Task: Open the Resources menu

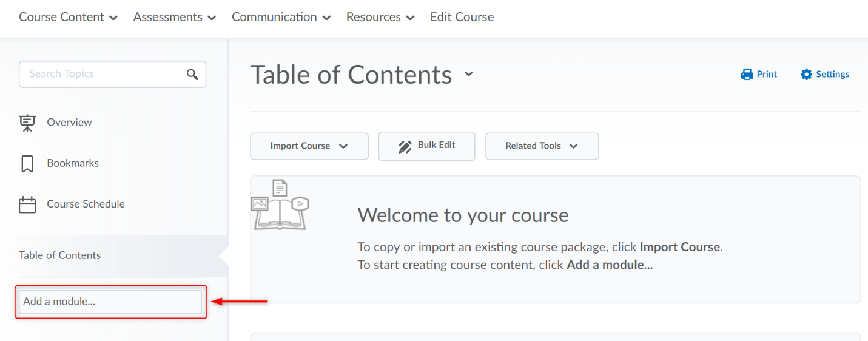Action: pos(380,18)
